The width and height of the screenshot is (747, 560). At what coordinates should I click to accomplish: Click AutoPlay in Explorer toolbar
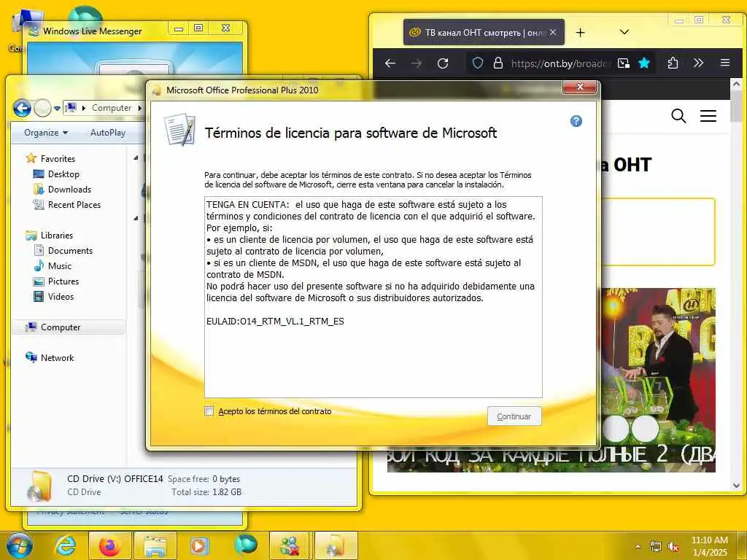(x=108, y=133)
